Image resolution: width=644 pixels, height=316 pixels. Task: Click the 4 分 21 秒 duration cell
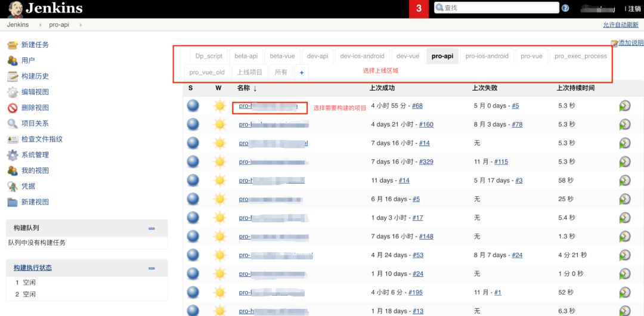pos(572,255)
